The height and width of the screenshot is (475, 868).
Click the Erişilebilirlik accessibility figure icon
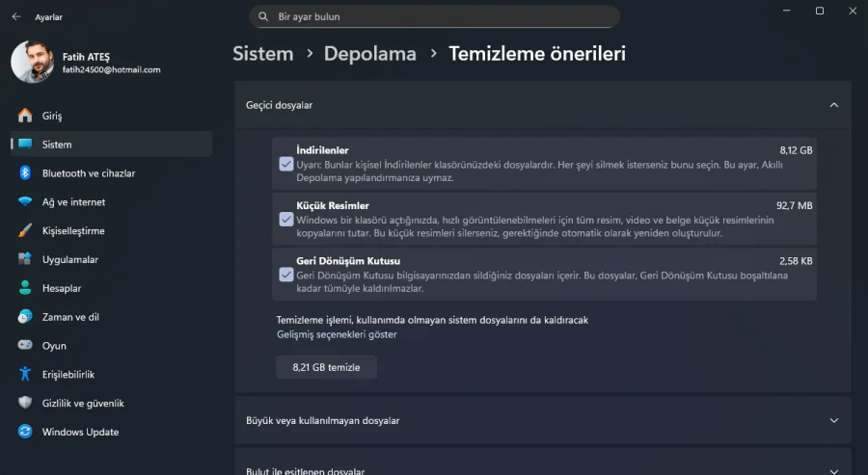click(x=25, y=374)
